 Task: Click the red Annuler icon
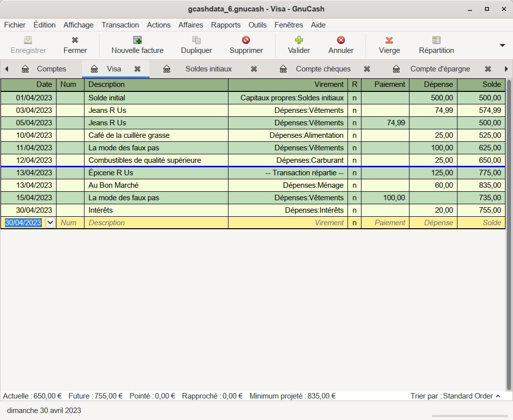pyautogui.click(x=341, y=40)
